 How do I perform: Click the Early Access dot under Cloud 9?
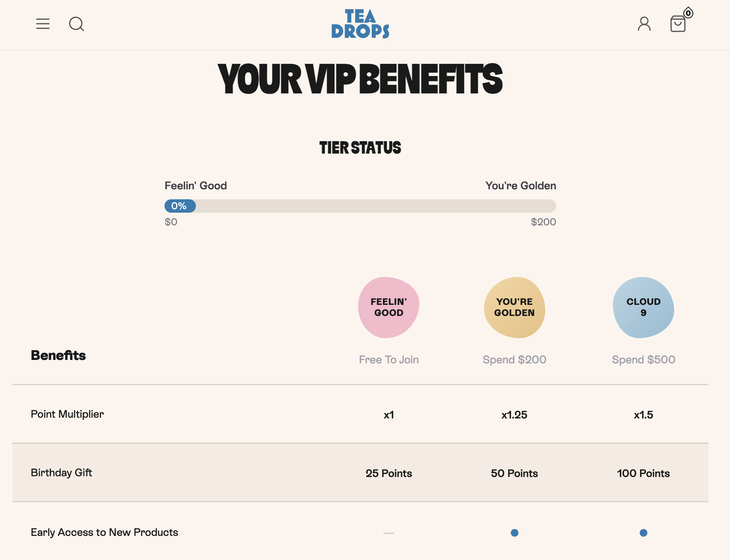coord(644,533)
